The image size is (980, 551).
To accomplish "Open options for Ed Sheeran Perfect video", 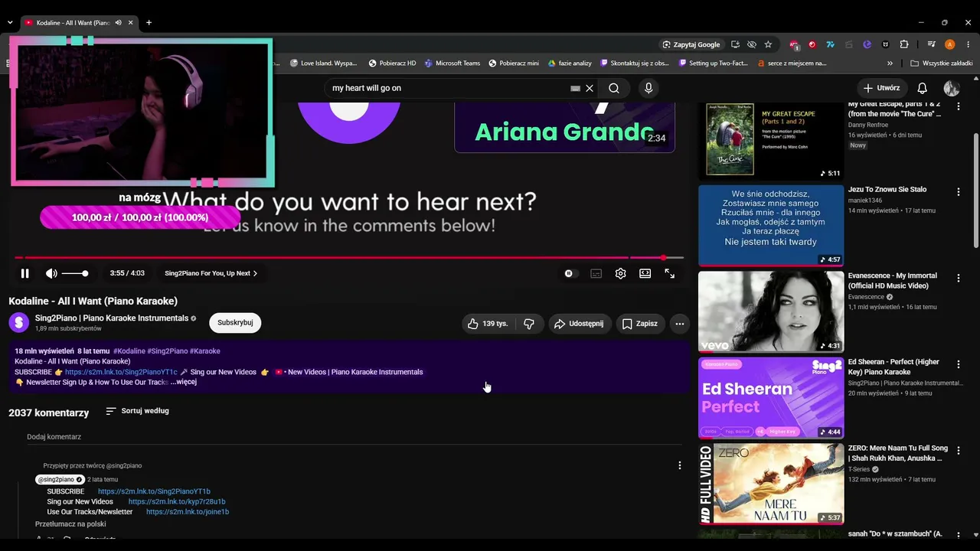I will click(x=958, y=364).
